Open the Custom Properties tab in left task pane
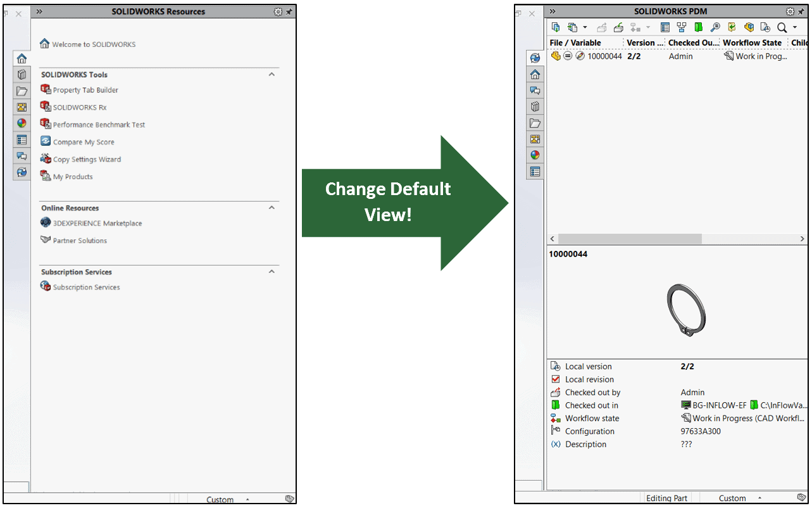Viewport: 812px width, 508px height. coord(22,140)
